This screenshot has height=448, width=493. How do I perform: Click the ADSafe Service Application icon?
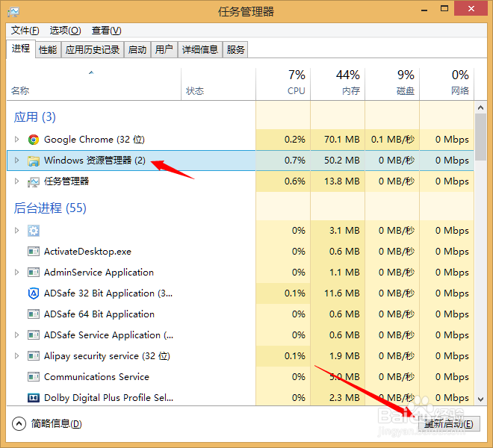[x=34, y=335]
